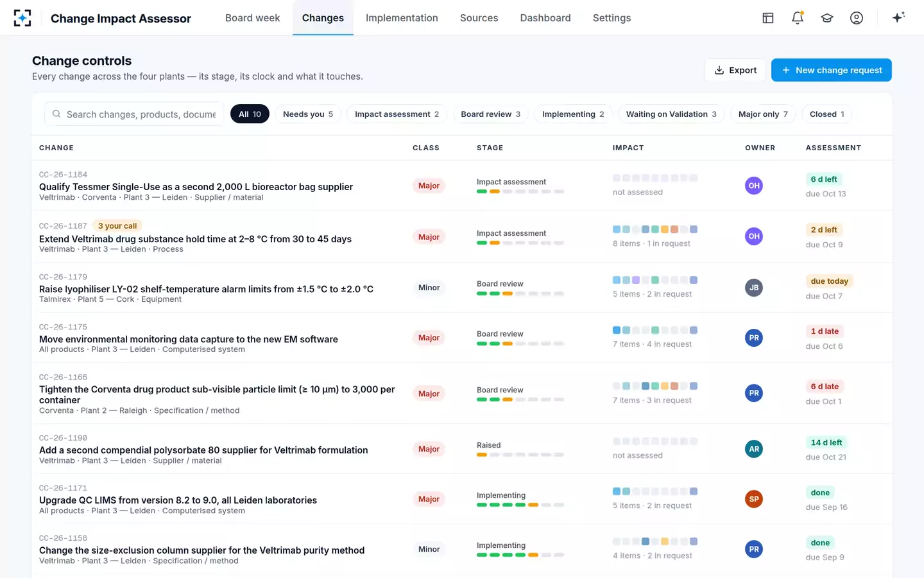Viewport: 924px width, 578px height.
Task: Toggle the Implementing filter chip
Action: [573, 114]
